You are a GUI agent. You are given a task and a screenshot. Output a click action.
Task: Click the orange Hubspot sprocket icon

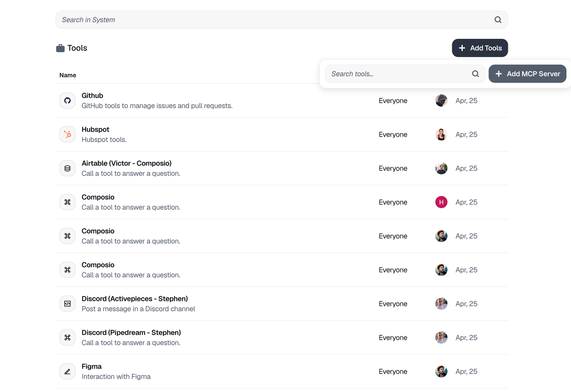[67, 134]
